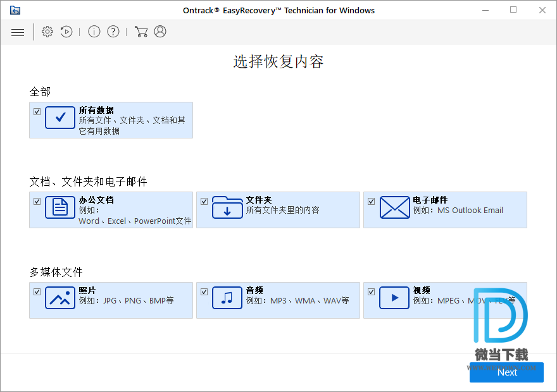Toggle the 视频 checkbox

point(371,291)
